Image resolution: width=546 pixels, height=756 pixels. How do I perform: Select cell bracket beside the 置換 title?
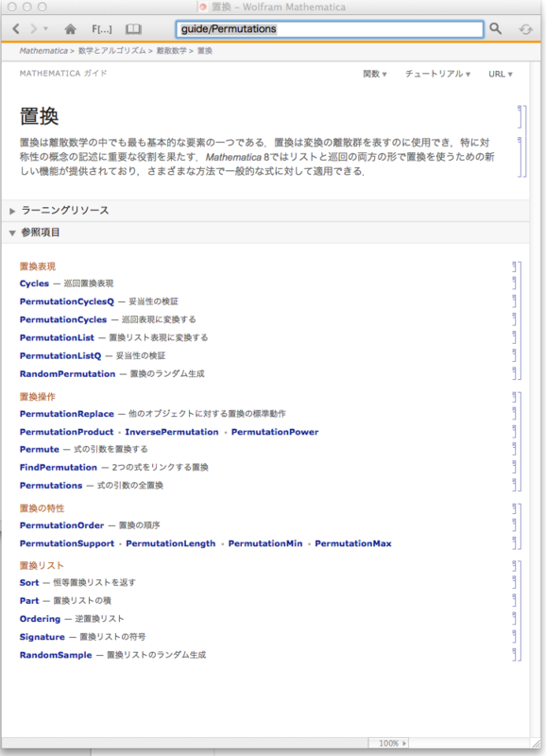click(520, 116)
